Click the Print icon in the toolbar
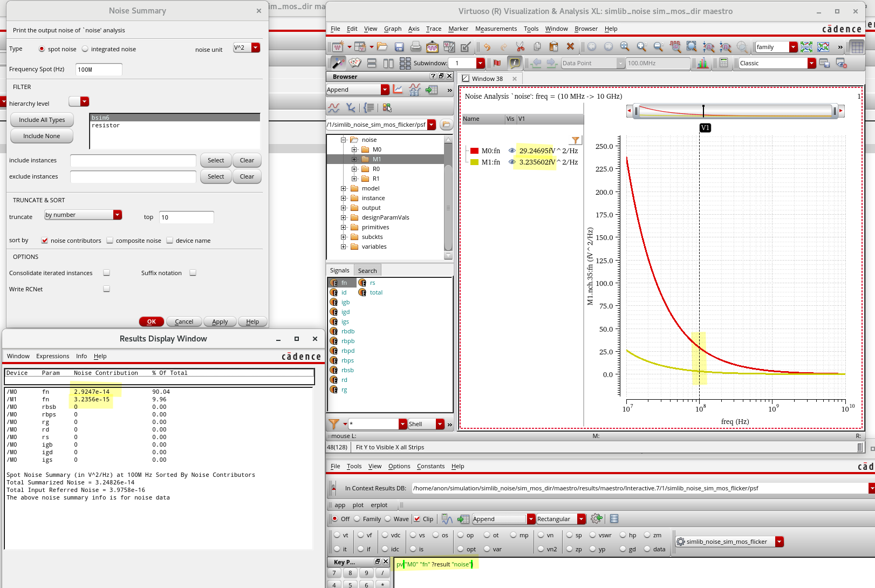Image resolution: width=875 pixels, height=588 pixels. pos(415,47)
